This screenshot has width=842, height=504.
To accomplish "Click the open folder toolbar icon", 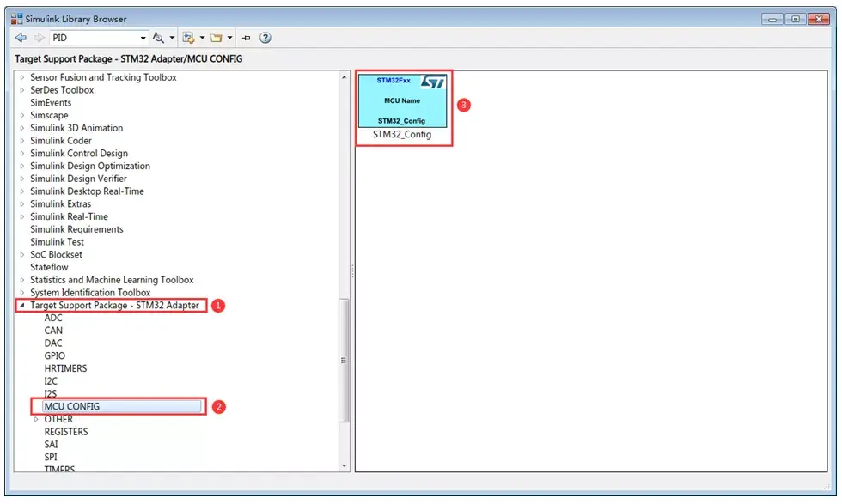I will 217,38.
